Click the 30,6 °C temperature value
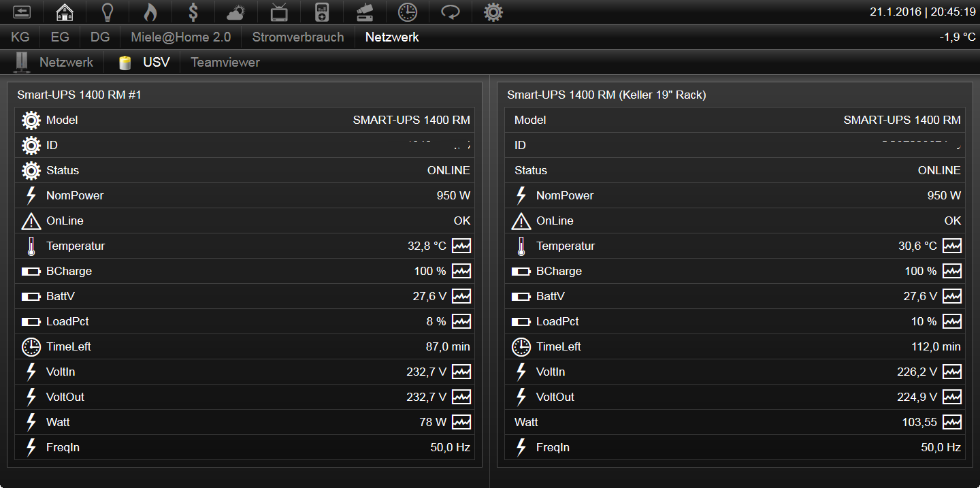Image resolution: width=980 pixels, height=488 pixels. tap(917, 246)
